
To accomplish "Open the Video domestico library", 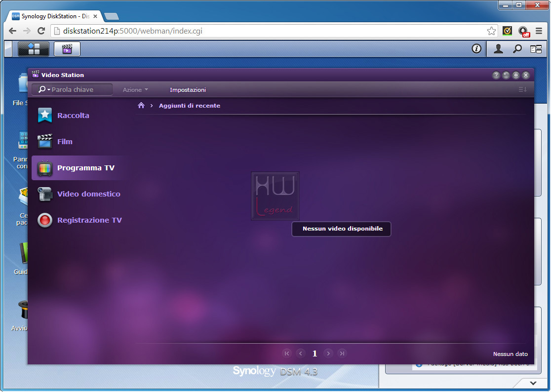I will tap(79, 194).
